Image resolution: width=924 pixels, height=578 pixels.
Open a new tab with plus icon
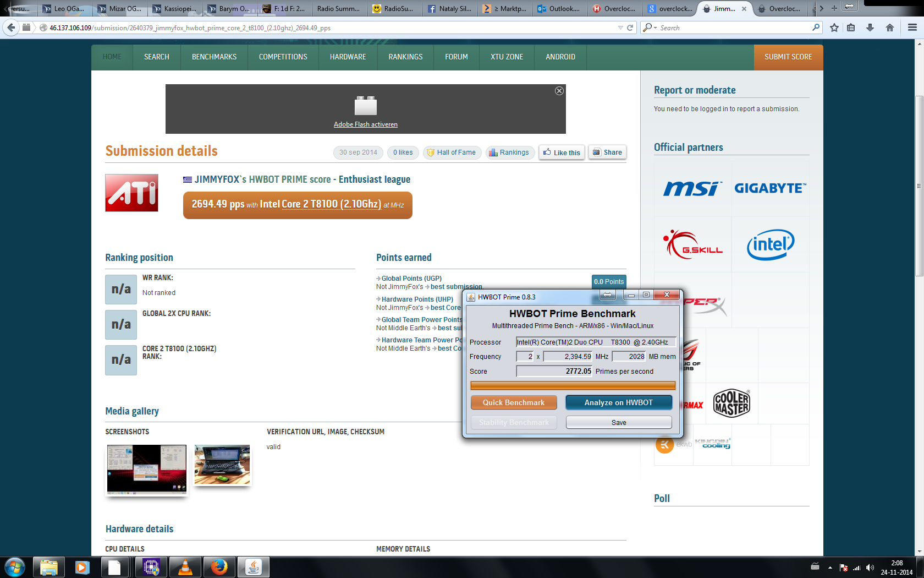tap(834, 8)
